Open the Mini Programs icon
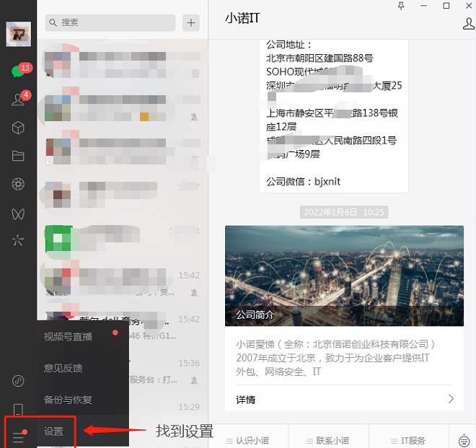This screenshot has width=476, height=448. click(x=18, y=381)
